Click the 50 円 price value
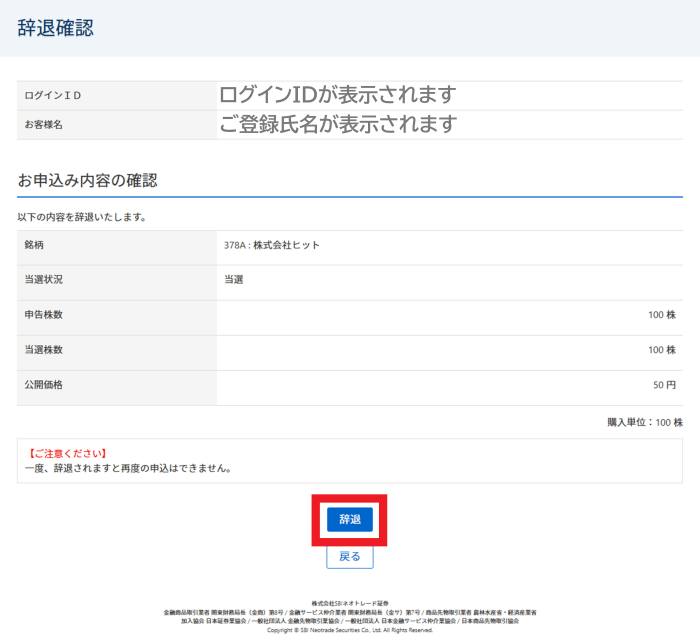Image resolution: width=700 pixels, height=640 pixels. coord(664,385)
